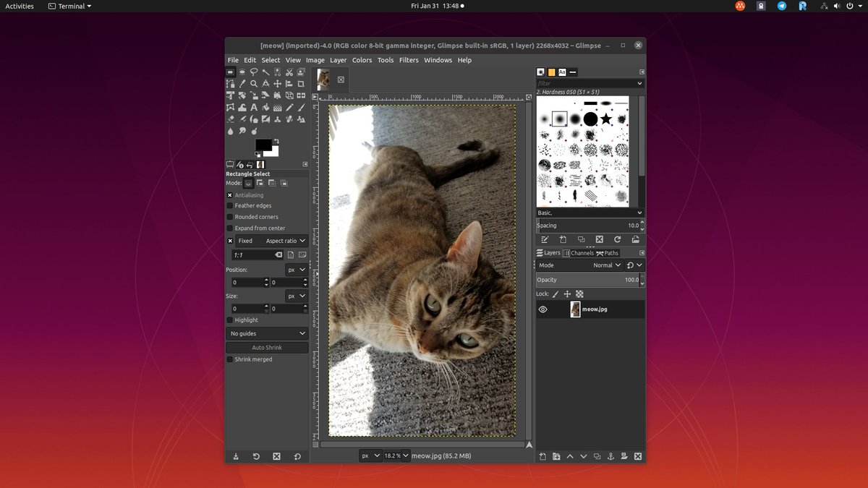The image size is (868, 488).
Task: Hide the meow.jpg layer via eye icon
Action: pos(542,309)
